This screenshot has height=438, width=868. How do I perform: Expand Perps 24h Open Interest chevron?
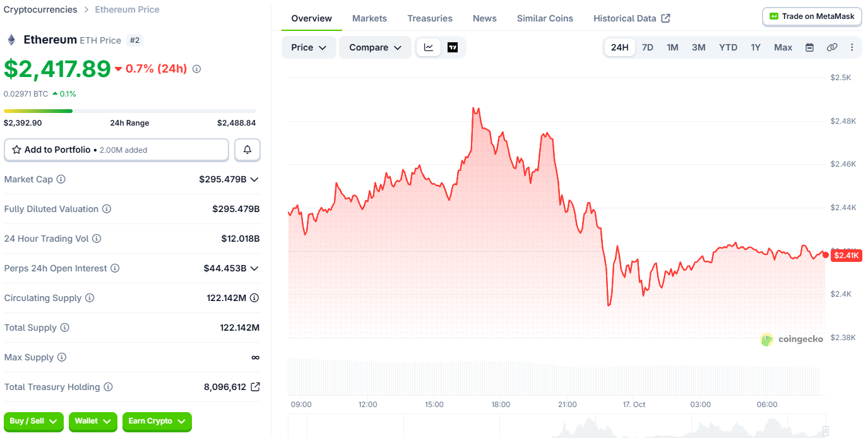[254, 268]
